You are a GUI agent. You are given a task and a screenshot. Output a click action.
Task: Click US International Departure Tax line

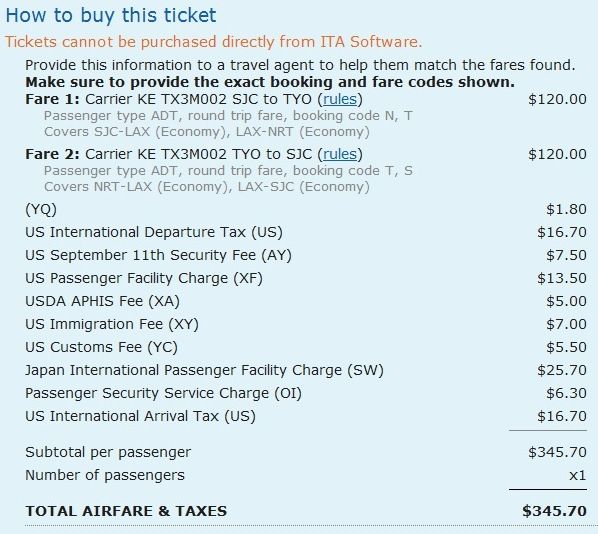coord(306,232)
